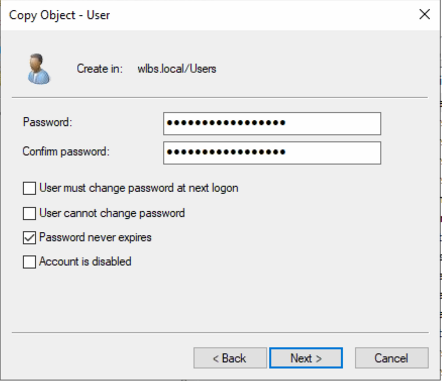Untick the 'Password never expires' box
Viewport: 442px width, 381px height.
click(x=29, y=238)
